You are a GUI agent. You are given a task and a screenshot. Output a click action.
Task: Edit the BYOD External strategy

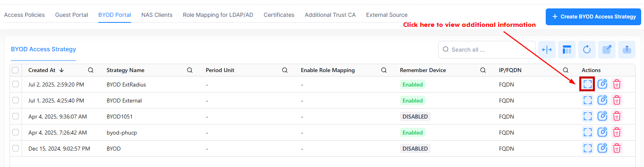pyautogui.click(x=602, y=100)
